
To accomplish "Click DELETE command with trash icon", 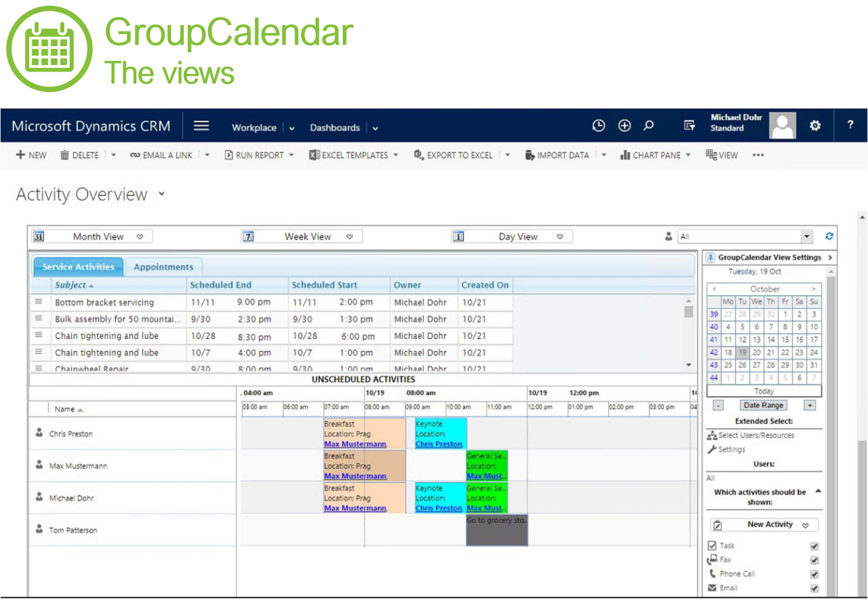I will tap(80, 155).
